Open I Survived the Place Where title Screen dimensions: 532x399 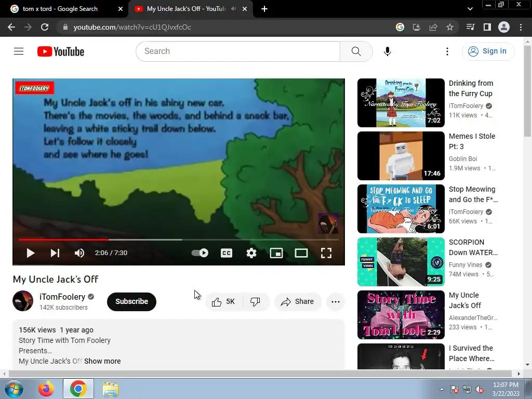tap(472, 353)
